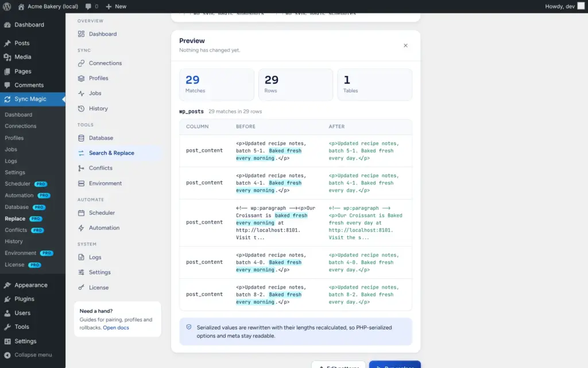Click the clock icon beside Sync History
The height and width of the screenshot is (368, 588).
(x=81, y=109)
